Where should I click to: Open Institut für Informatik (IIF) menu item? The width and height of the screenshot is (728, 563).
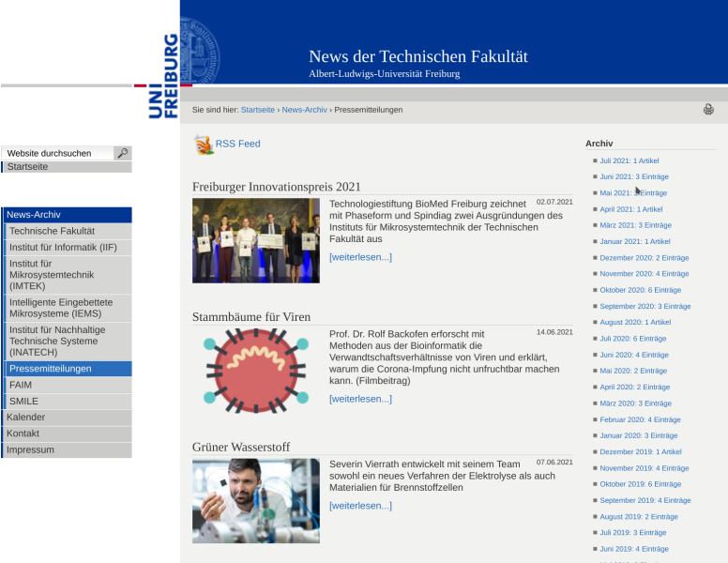click(x=63, y=247)
